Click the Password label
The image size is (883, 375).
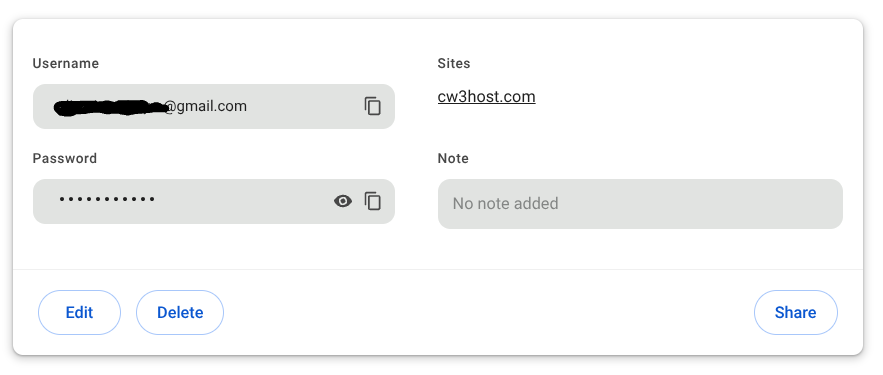64,158
